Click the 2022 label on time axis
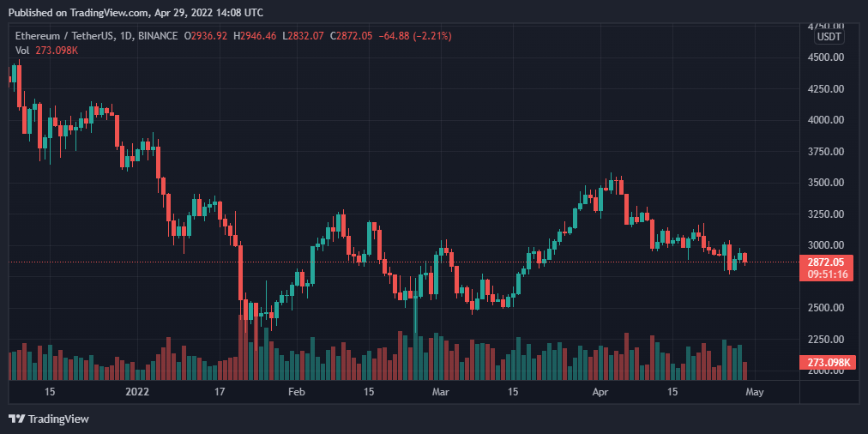 click(x=137, y=392)
